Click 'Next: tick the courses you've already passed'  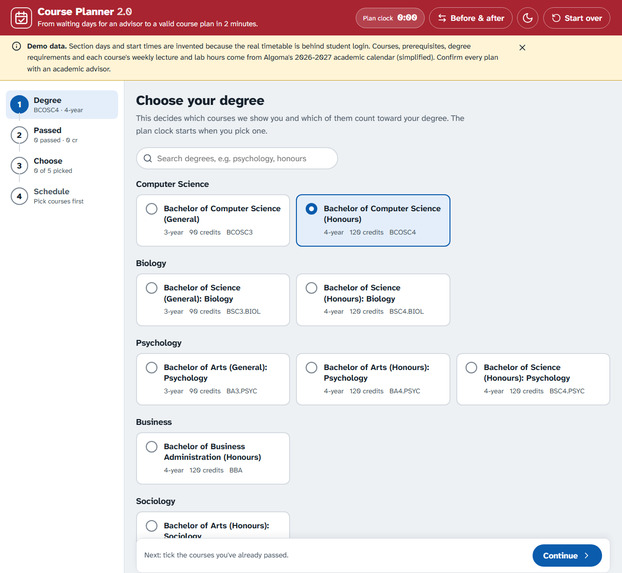click(216, 555)
